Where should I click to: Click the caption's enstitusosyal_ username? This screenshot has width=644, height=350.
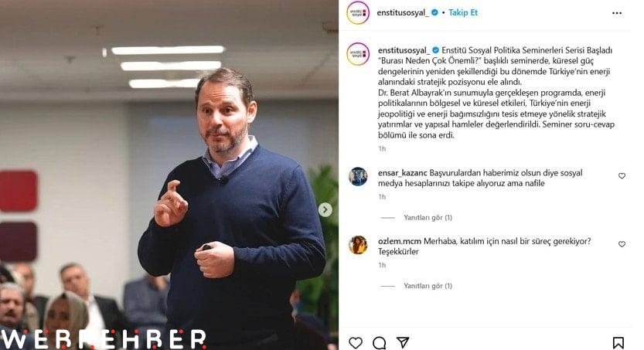404,50
